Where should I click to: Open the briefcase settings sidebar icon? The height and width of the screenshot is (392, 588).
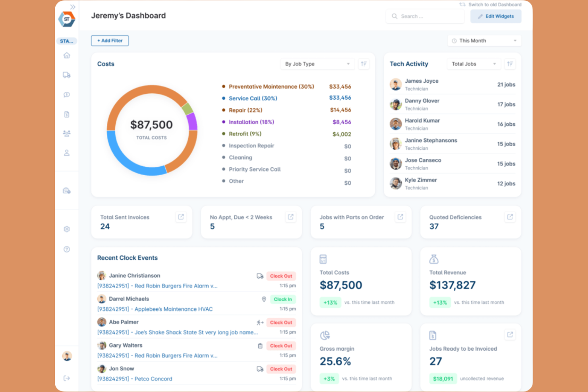click(x=67, y=191)
